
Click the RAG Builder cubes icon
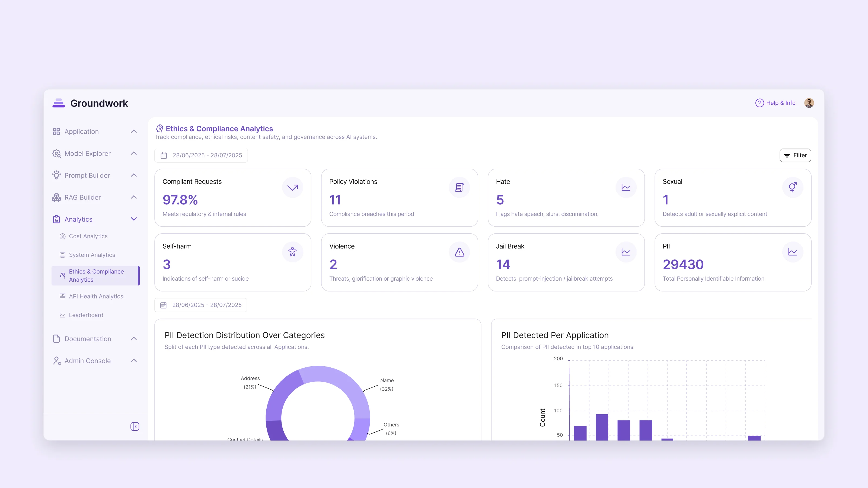coord(56,197)
